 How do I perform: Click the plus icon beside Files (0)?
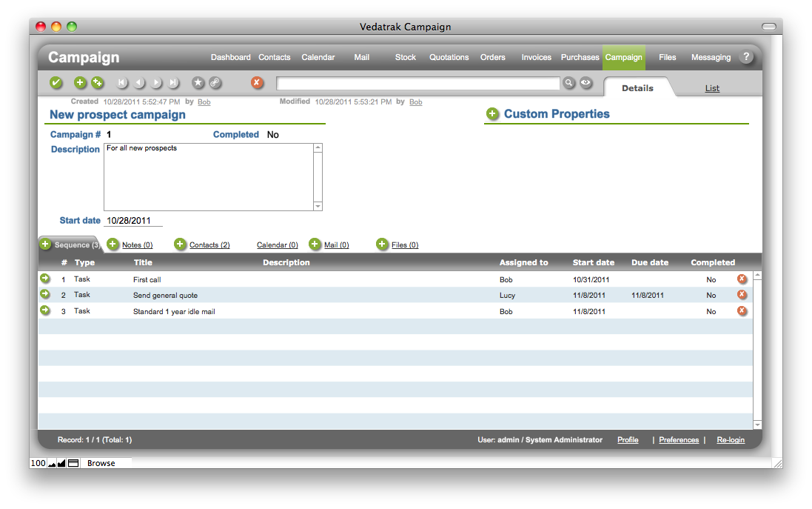[x=382, y=244]
